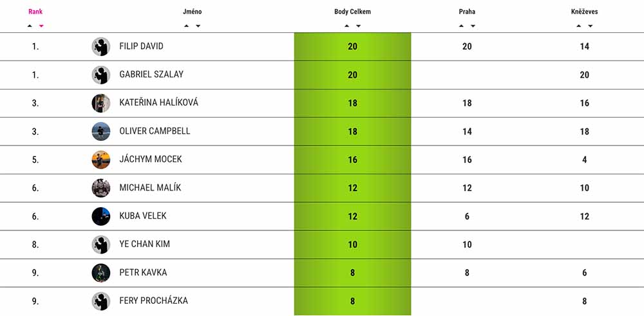Viewport: 644px width, 316px height.
Task: Sort Praha column ascending arrow
Action: coord(461,26)
